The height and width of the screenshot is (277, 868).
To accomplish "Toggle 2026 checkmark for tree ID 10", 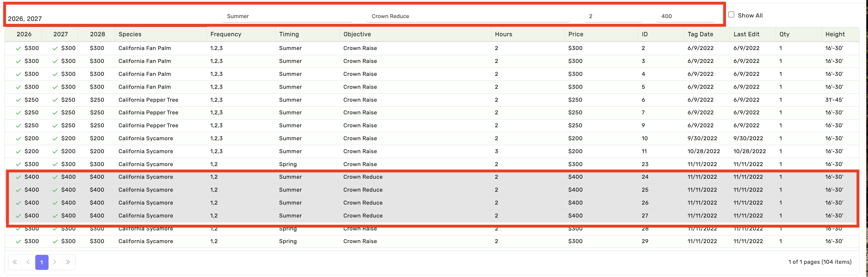I will point(19,139).
